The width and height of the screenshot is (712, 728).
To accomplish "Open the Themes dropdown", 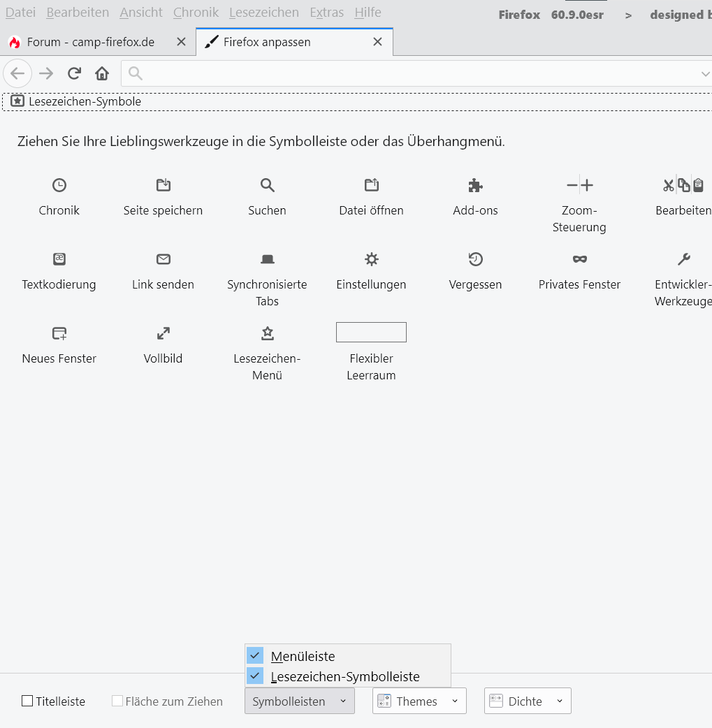I will point(419,701).
